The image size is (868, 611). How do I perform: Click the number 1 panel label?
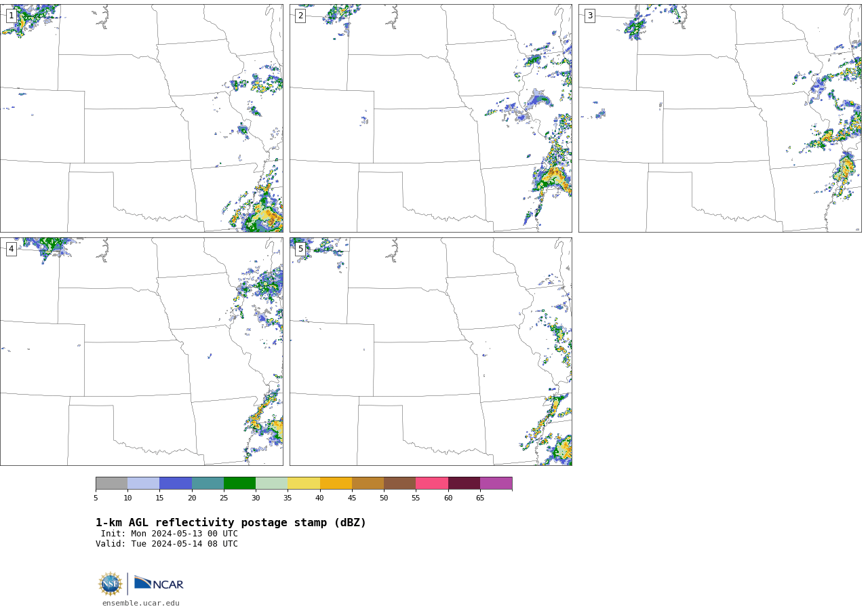11,16
